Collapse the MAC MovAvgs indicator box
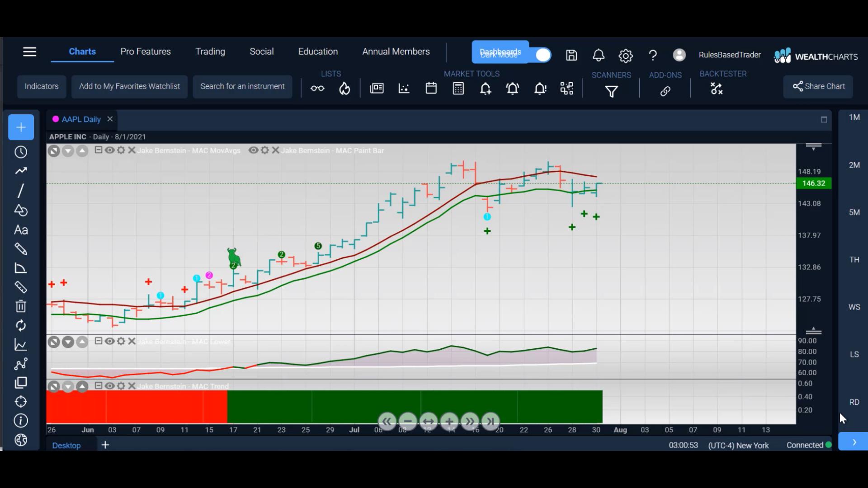This screenshot has width=868, height=488. (x=98, y=150)
